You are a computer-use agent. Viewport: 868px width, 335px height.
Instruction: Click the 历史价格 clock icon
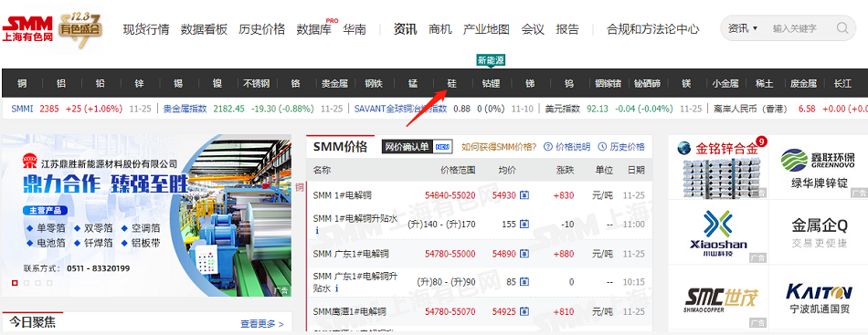click(602, 146)
